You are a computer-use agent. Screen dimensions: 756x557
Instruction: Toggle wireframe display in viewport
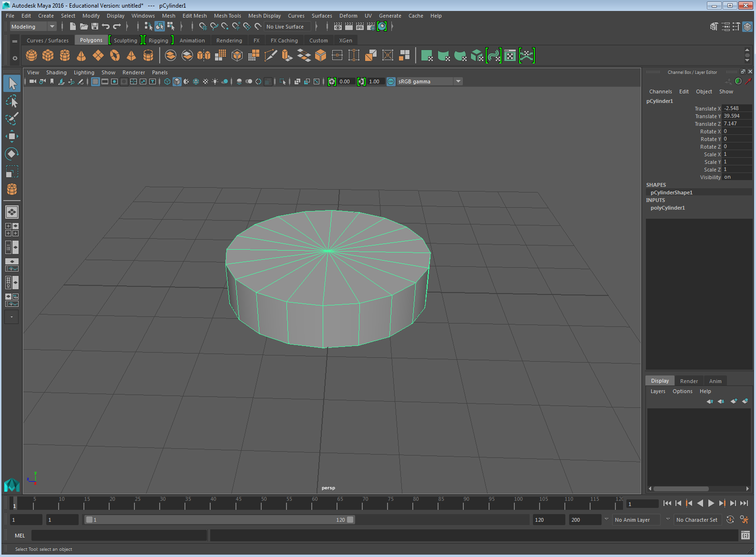click(x=167, y=81)
